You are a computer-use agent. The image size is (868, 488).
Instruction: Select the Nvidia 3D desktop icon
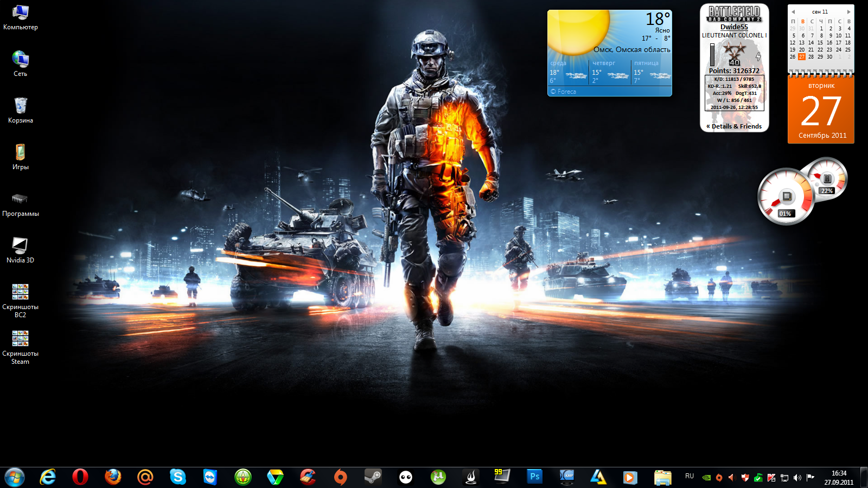click(x=20, y=251)
